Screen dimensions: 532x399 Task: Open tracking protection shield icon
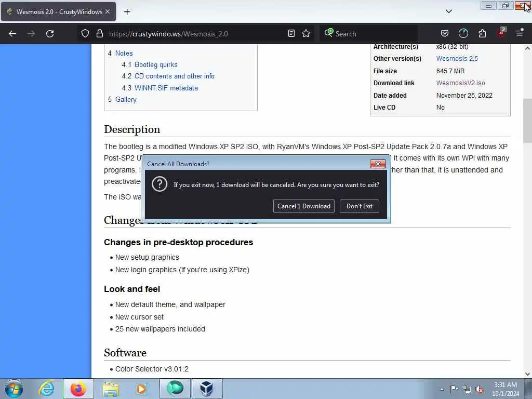[85, 34]
